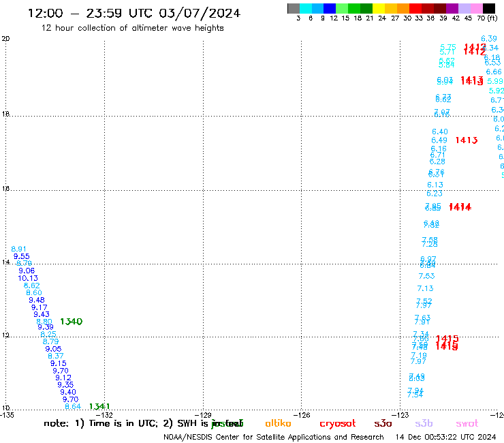
Task: Click the wave height value '9.48'
Action: click(37, 300)
